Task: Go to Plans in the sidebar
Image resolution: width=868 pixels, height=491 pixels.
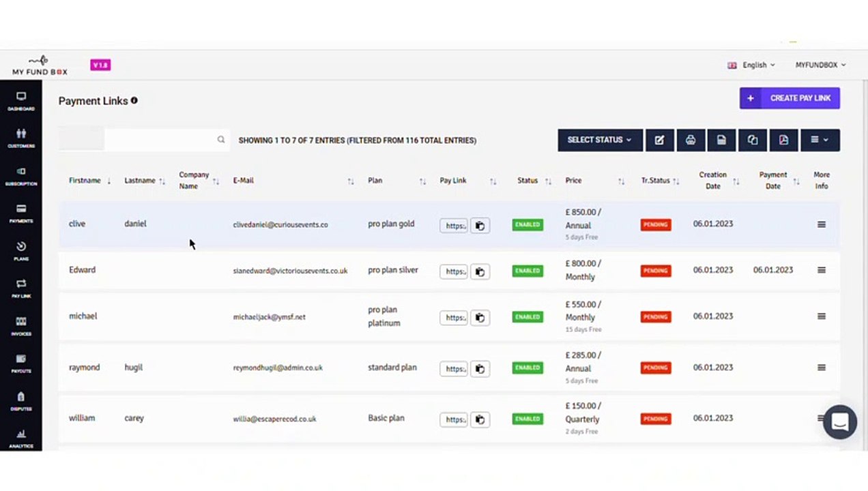Action: (x=21, y=251)
